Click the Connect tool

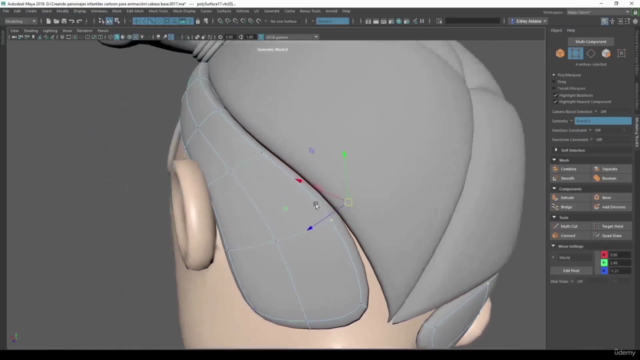[x=570, y=236]
